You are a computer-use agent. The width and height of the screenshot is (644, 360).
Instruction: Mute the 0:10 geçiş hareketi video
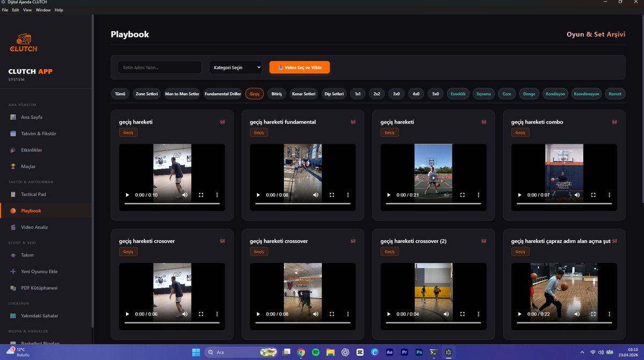pos(185,195)
